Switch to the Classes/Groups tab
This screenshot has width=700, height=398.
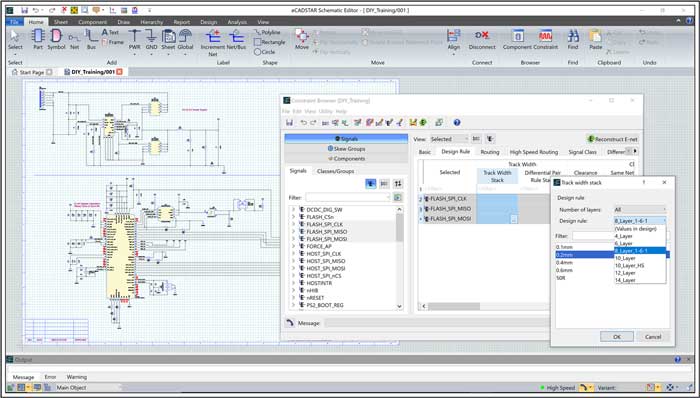[335, 171]
